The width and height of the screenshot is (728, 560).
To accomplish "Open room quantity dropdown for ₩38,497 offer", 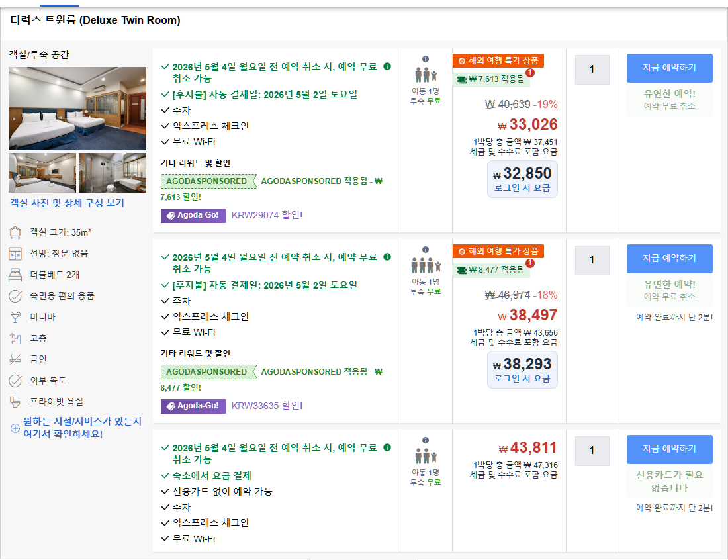I will pos(592,259).
